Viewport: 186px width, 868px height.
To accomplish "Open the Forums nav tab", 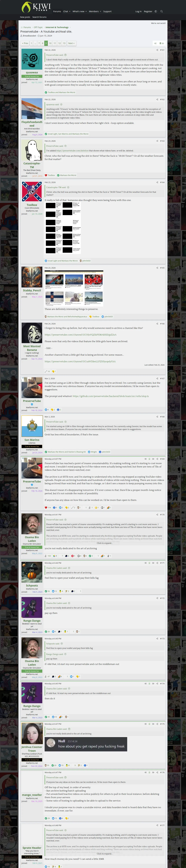I will click(x=57, y=11).
